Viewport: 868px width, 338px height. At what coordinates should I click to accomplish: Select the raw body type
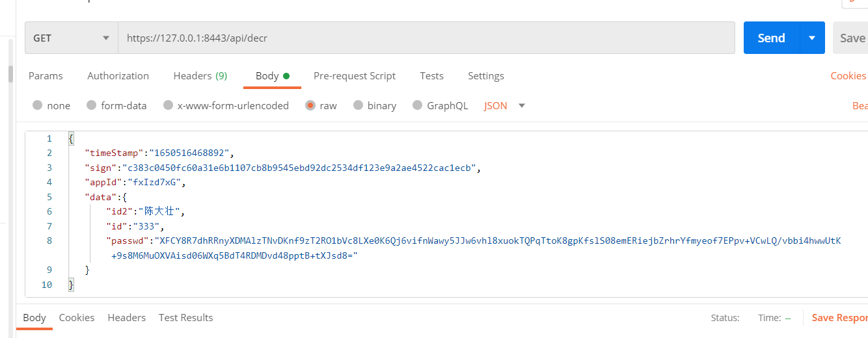pos(321,105)
